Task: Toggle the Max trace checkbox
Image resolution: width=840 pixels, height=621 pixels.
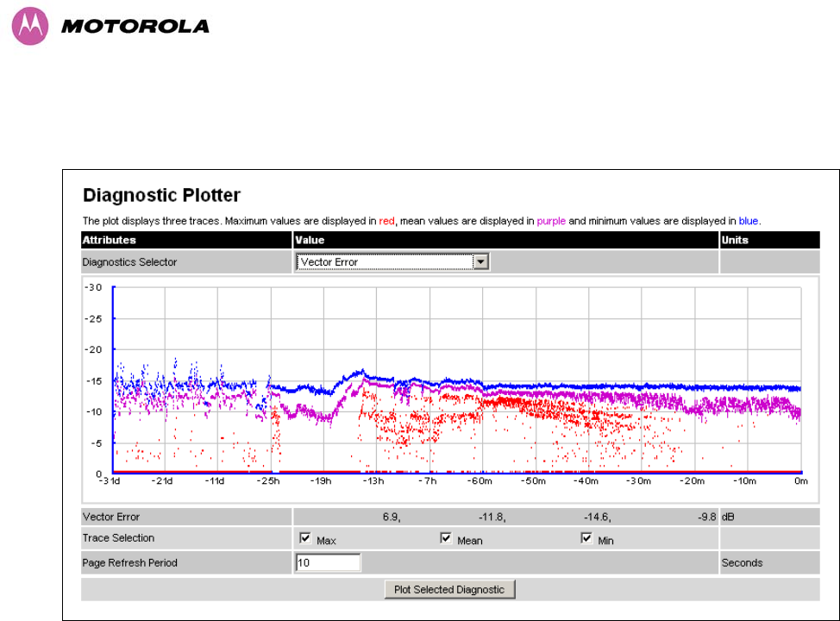Action: [305, 538]
